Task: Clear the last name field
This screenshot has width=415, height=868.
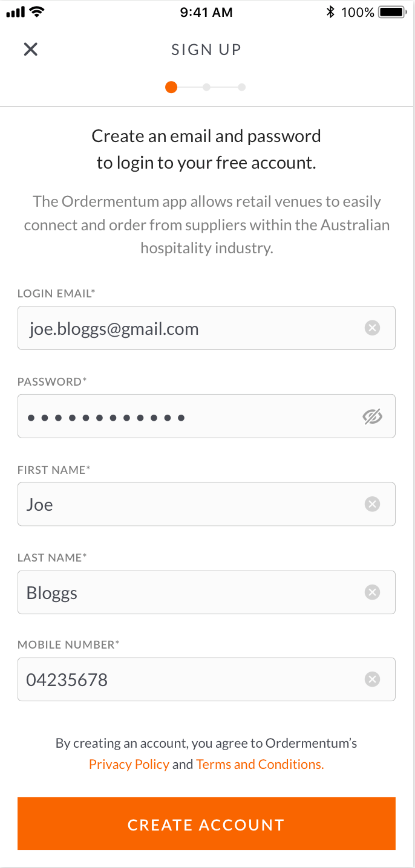Action: (x=373, y=592)
